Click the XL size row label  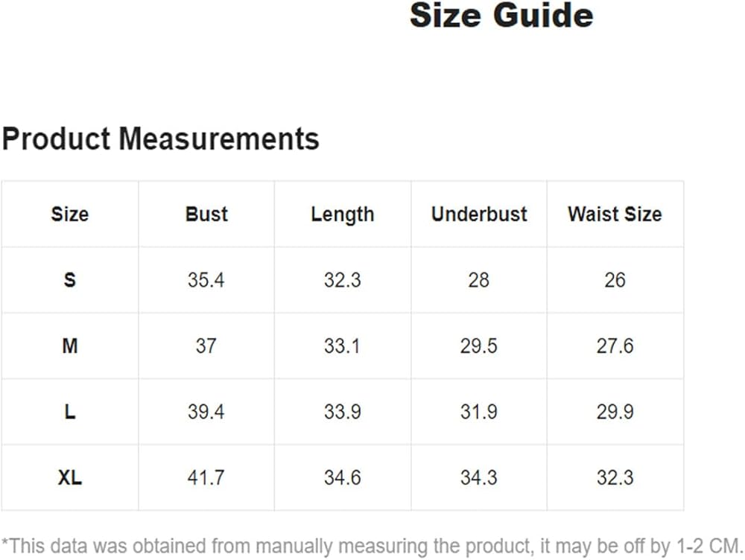pyautogui.click(x=69, y=477)
